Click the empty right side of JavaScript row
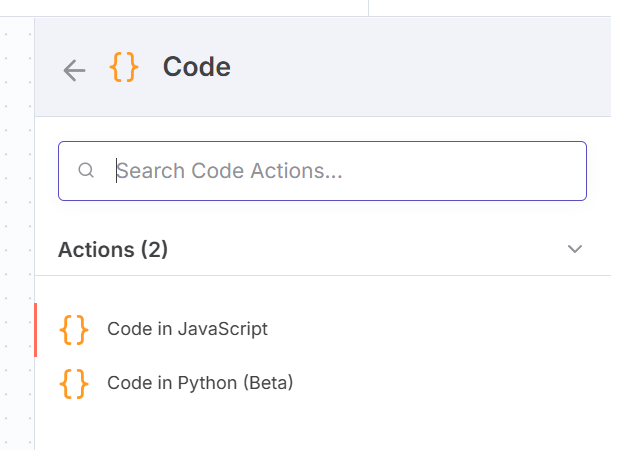617x450 pixels. point(450,329)
